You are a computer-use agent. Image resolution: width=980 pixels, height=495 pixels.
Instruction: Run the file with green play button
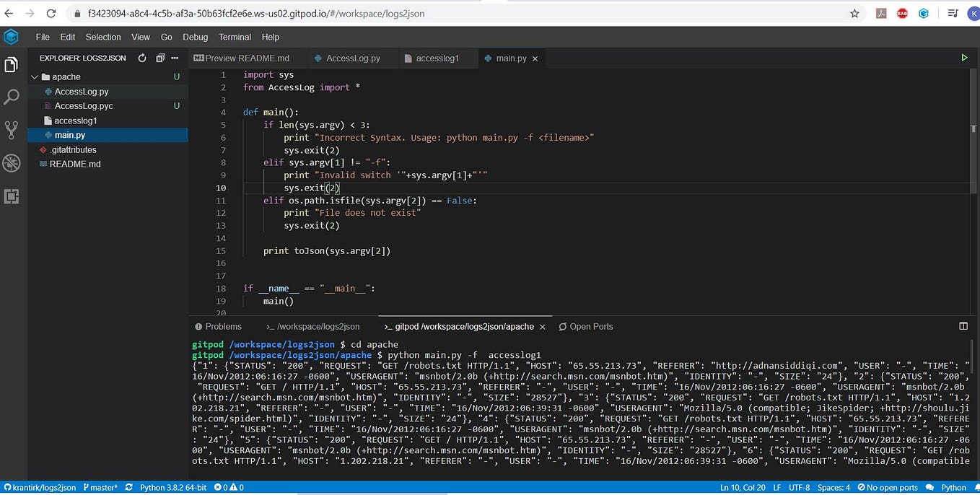pos(964,58)
